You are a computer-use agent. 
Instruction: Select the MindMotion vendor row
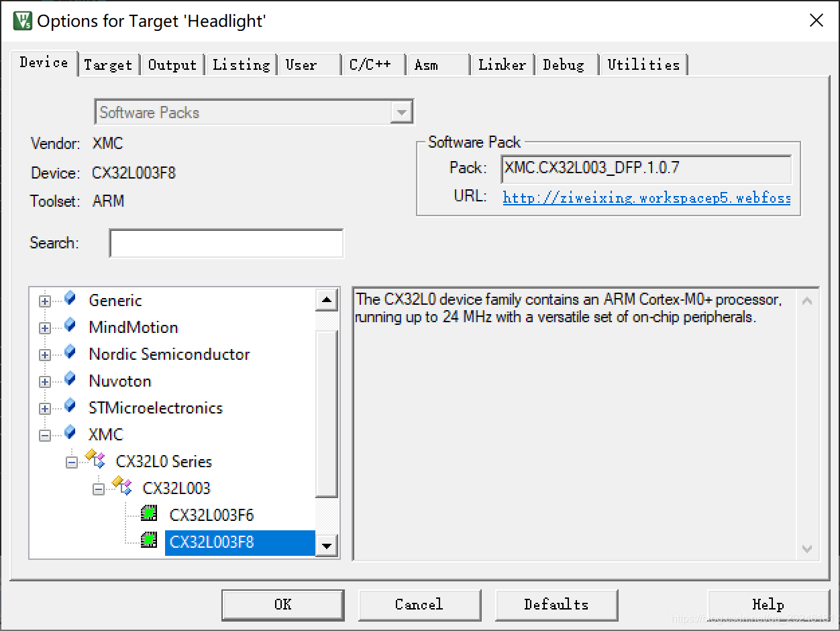134,328
